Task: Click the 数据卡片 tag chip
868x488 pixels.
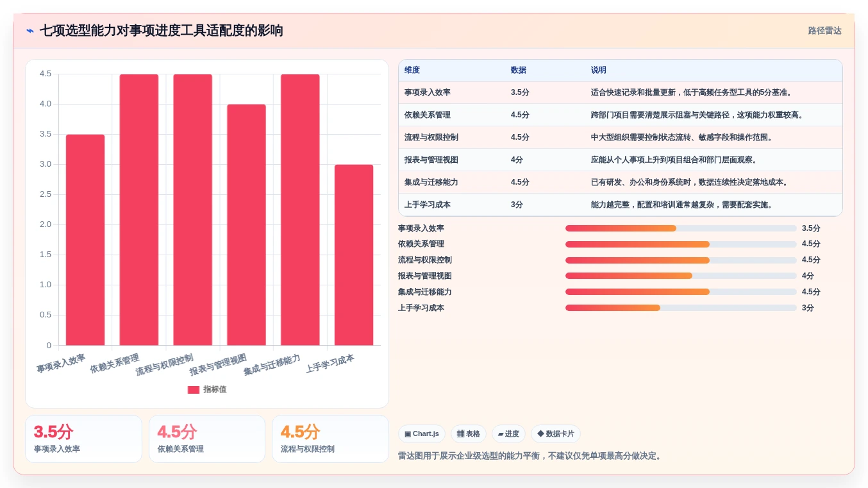Action: pos(556,434)
